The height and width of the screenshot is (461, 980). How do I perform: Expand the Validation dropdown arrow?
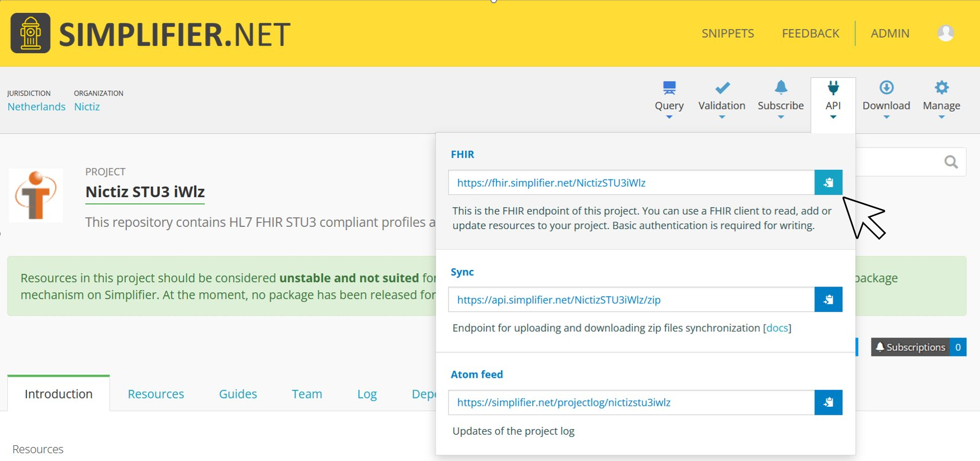[722, 117]
